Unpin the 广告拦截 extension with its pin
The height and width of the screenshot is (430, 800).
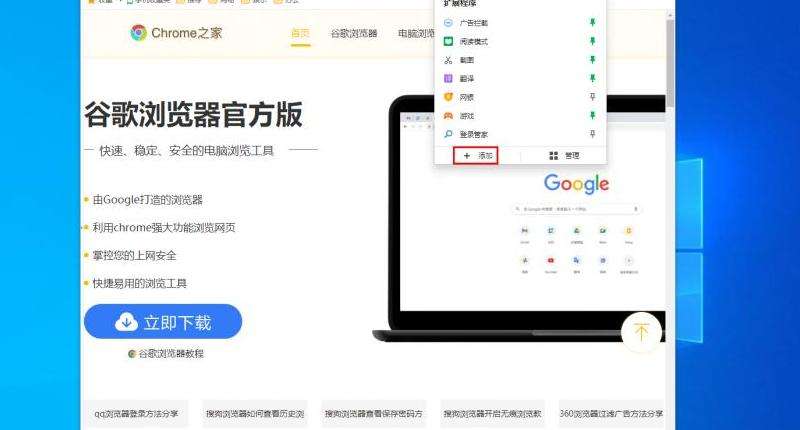[592, 22]
